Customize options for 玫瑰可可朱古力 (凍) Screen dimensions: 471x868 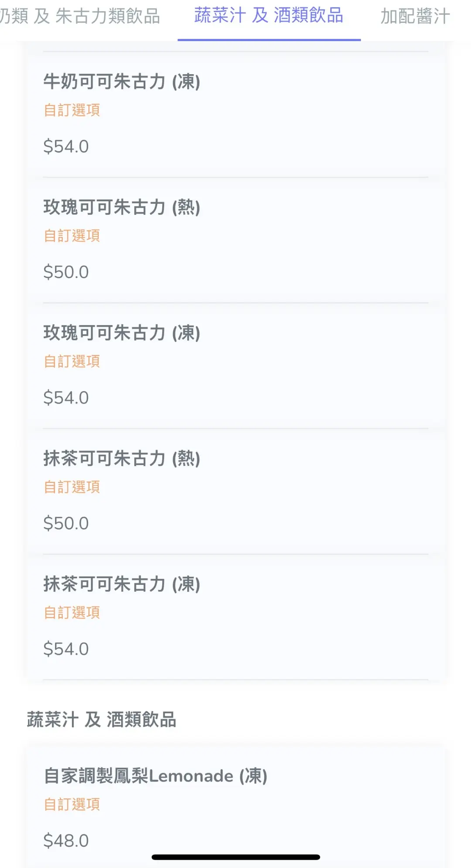click(72, 361)
